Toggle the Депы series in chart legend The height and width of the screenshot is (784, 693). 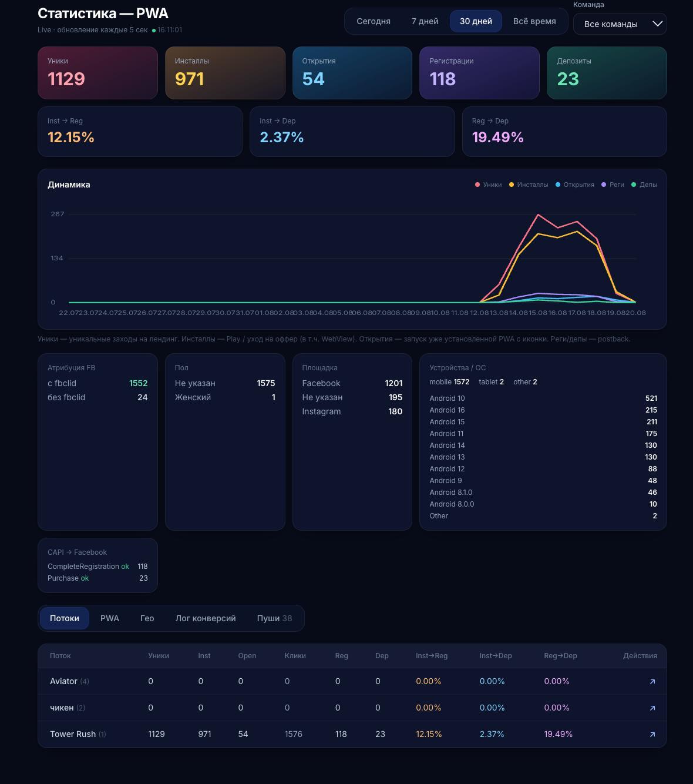pyautogui.click(x=644, y=185)
